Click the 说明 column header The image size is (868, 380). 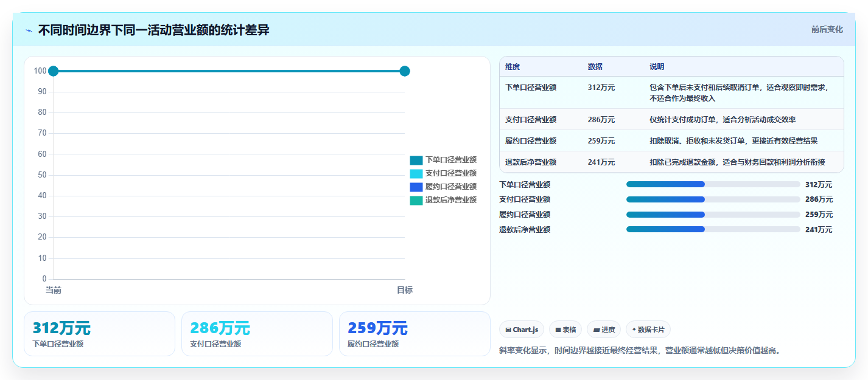click(657, 67)
